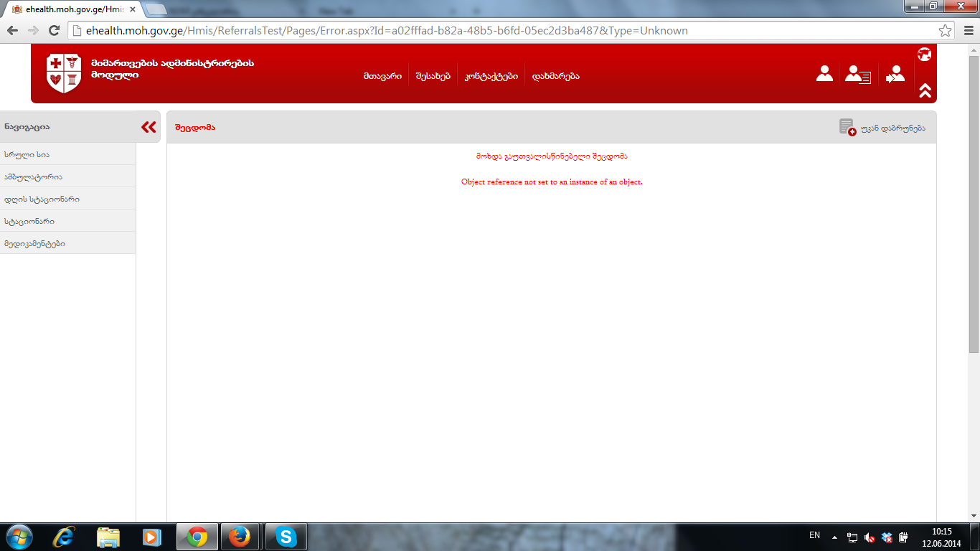
Task: Bookmark this page with the star icon
Action: [946, 31]
